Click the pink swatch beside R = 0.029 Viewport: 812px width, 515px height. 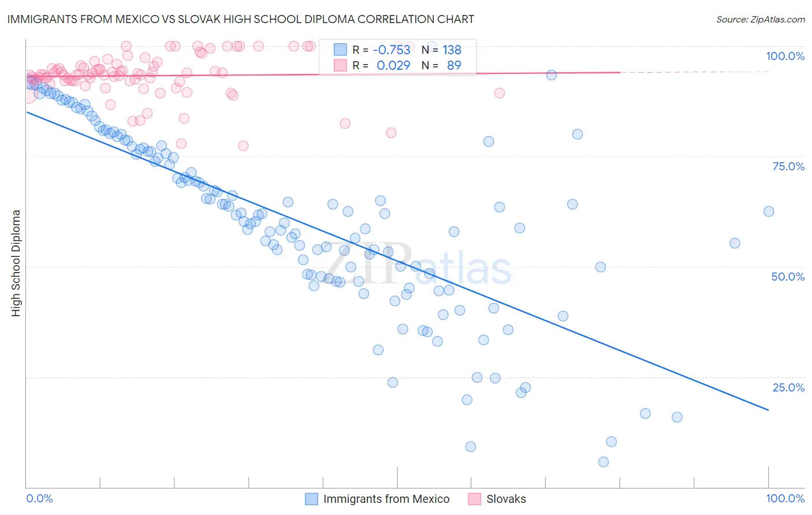tap(340, 65)
